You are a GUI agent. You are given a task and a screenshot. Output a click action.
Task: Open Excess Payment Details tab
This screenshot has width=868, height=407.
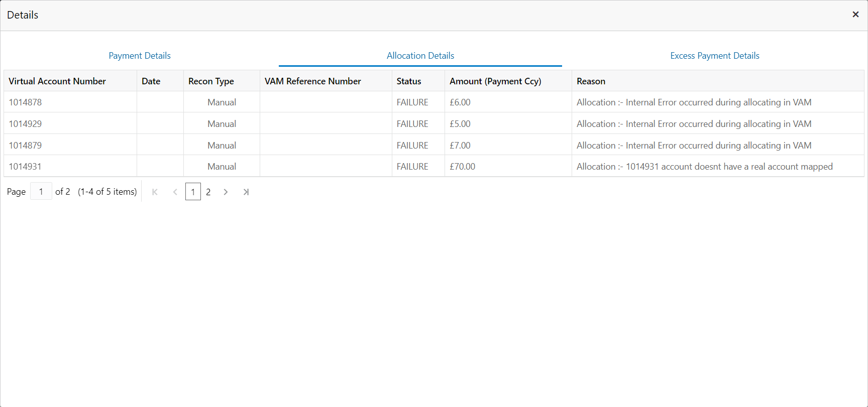[715, 56]
